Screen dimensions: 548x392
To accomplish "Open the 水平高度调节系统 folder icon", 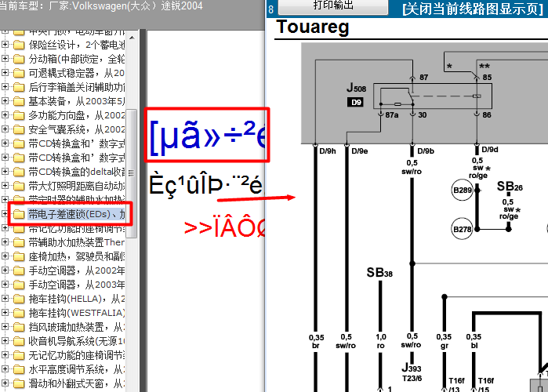I will coord(19,369).
